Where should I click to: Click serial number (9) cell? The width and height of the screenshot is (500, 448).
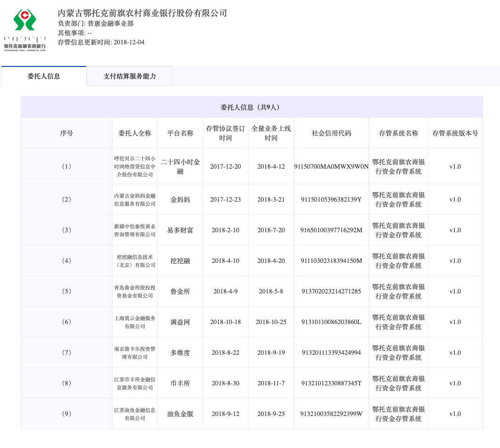(66, 414)
